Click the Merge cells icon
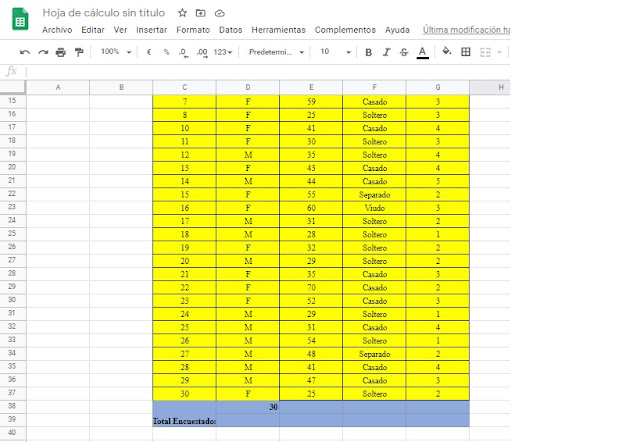Viewport: 640px width, 442px height. click(x=485, y=52)
